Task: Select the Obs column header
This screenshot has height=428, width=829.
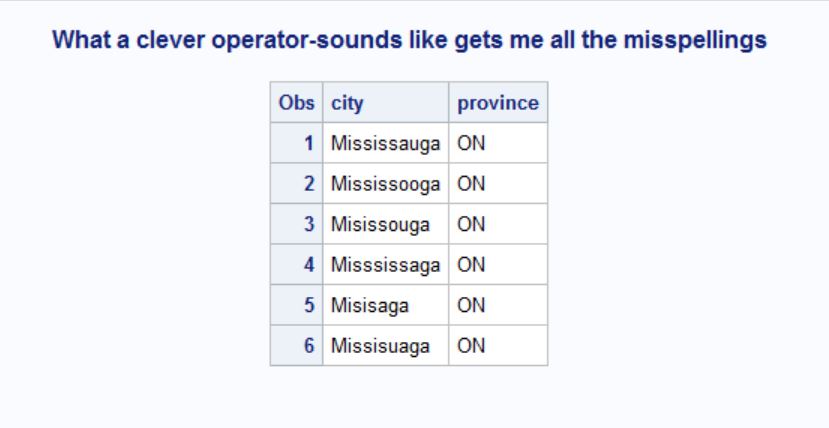Action: (296, 102)
